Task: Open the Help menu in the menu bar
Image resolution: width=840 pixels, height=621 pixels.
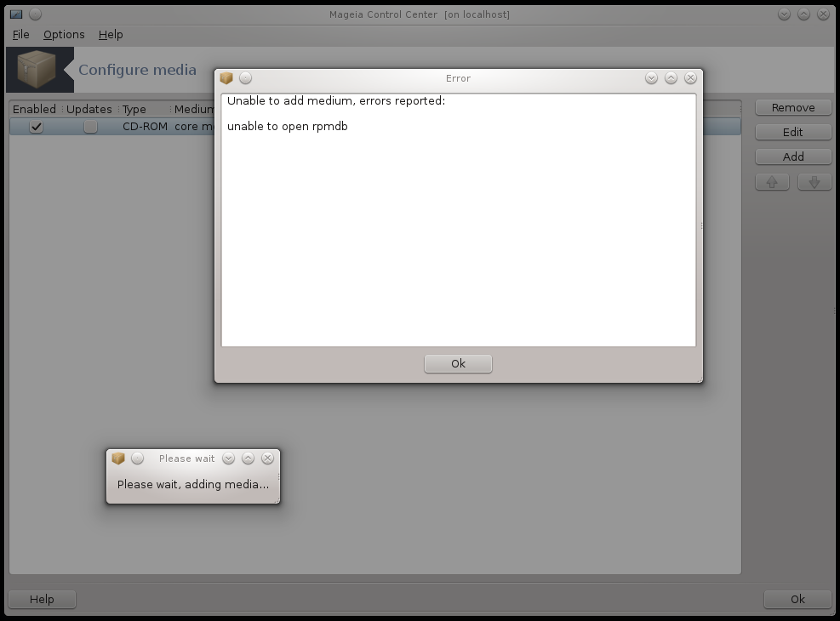Action: (x=111, y=34)
